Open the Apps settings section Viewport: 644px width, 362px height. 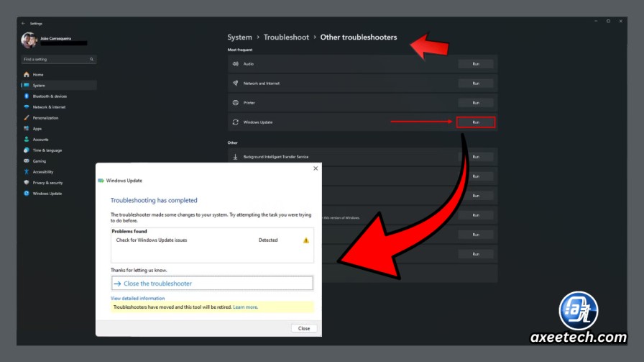(x=37, y=129)
